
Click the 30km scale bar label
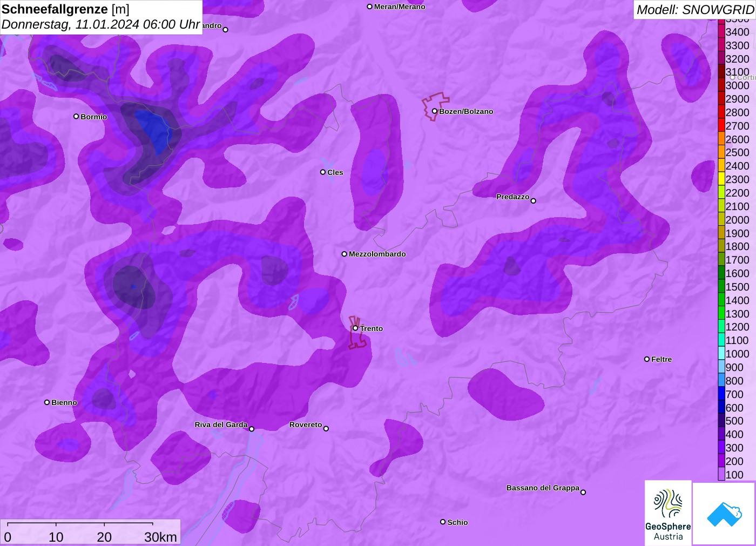(161, 537)
